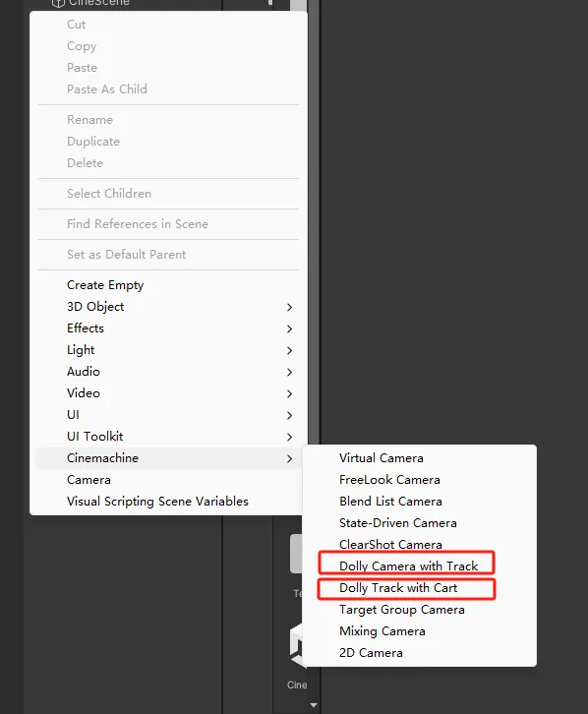This screenshot has height=714, width=588.
Task: Click the disabled Paste entry
Action: [168, 68]
